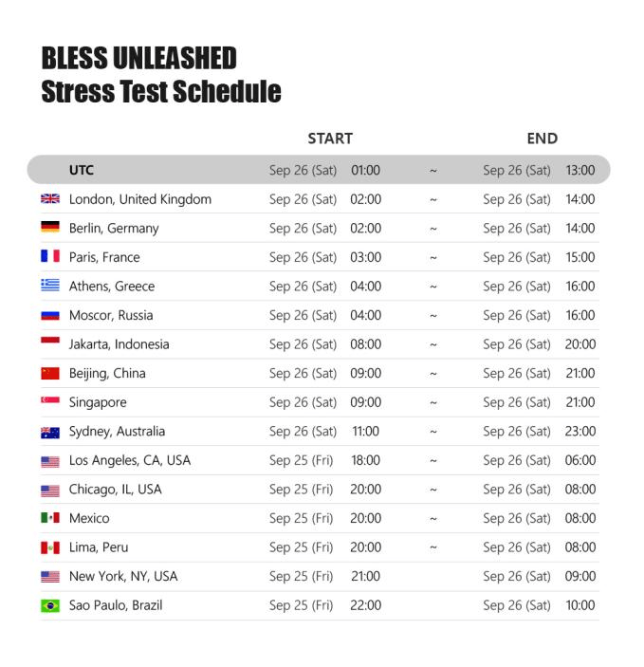Select the Los Angeles, CA, USA label
Screen dimensions: 644x667
[130, 460]
